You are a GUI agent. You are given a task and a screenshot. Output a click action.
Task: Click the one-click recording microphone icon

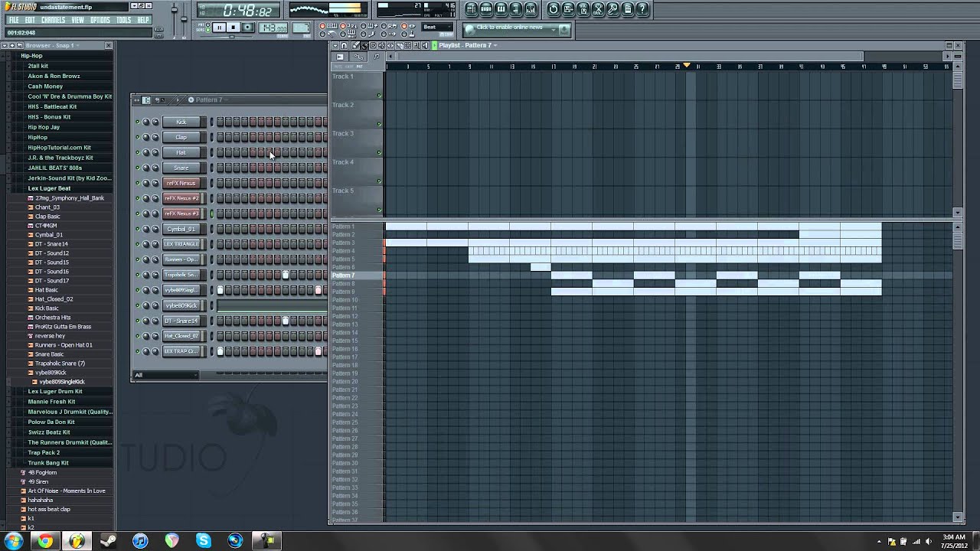pyautogui.click(x=612, y=9)
